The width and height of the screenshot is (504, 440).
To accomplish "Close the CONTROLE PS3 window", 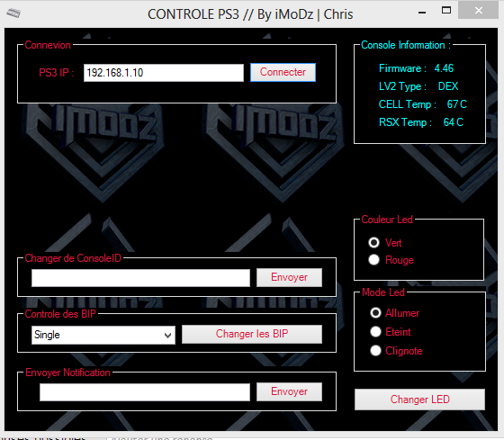I will tap(479, 11).
